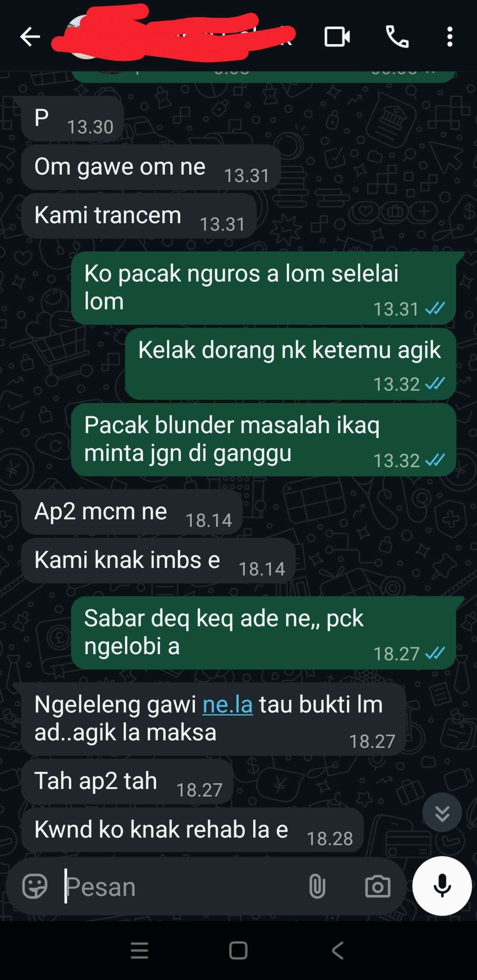Open contact info from the header name

(177, 37)
